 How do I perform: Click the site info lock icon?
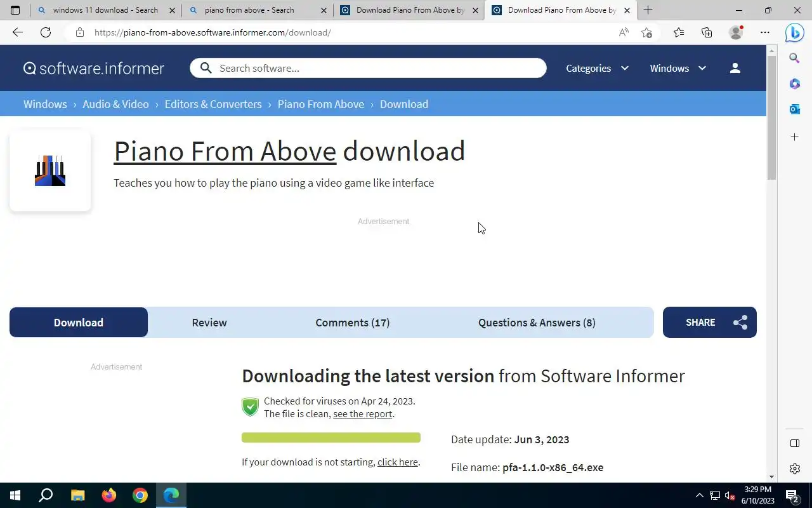click(x=79, y=32)
